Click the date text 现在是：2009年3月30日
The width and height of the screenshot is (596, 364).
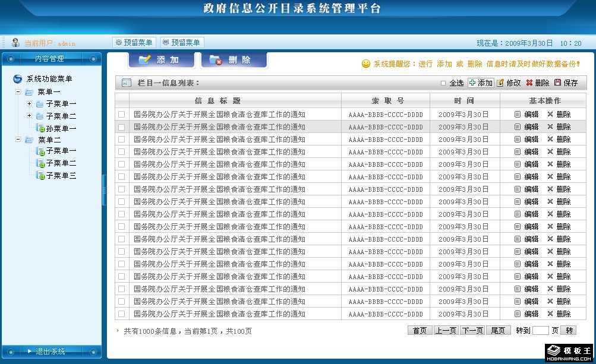pyautogui.click(x=515, y=43)
